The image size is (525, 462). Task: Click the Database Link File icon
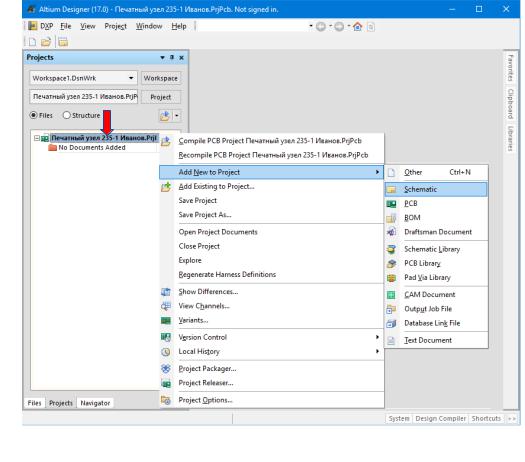click(391, 323)
